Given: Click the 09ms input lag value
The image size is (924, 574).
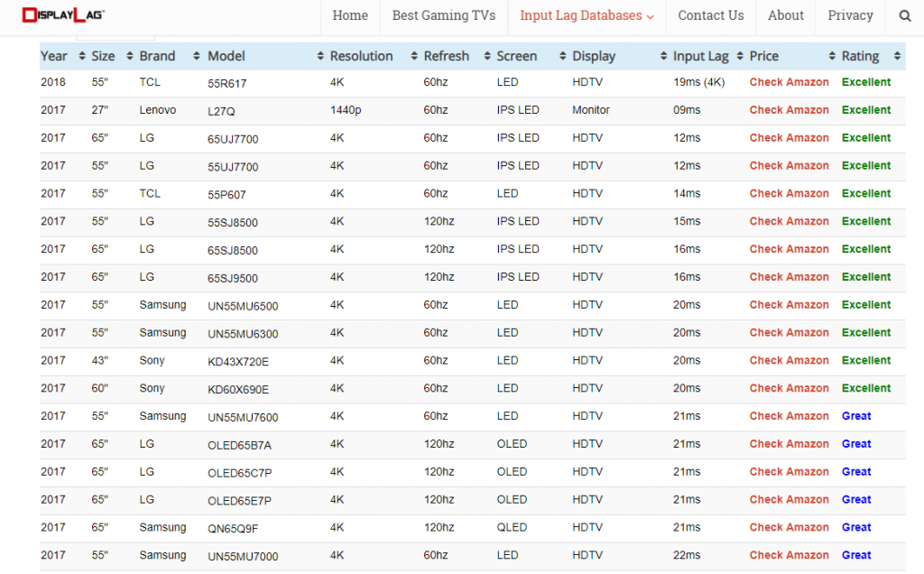Looking at the screenshot, I should [687, 109].
